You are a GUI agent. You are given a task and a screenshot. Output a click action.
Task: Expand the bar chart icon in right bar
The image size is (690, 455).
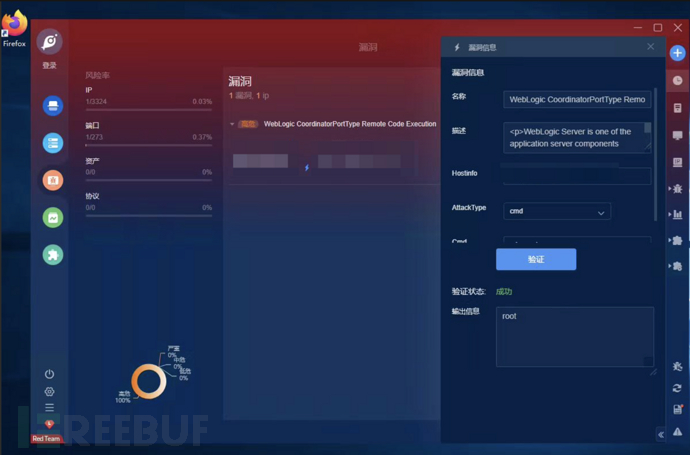pyautogui.click(x=676, y=215)
